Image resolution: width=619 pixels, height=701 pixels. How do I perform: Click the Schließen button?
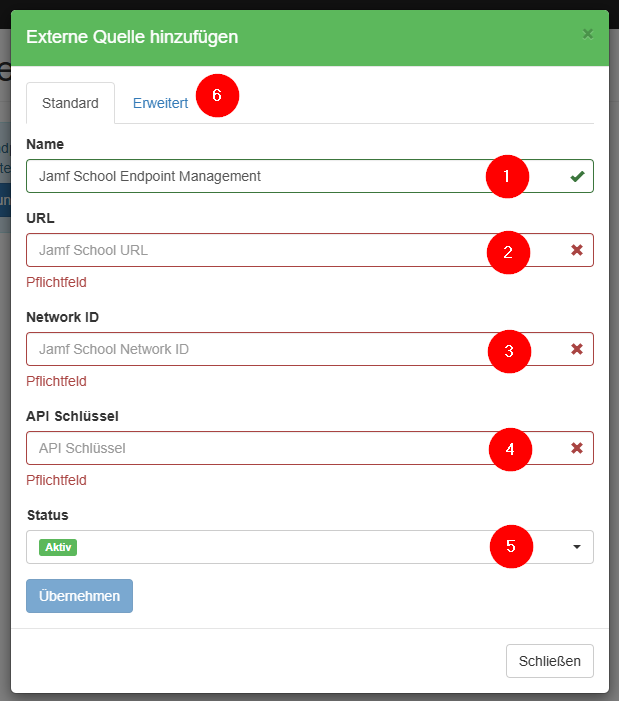coord(550,661)
